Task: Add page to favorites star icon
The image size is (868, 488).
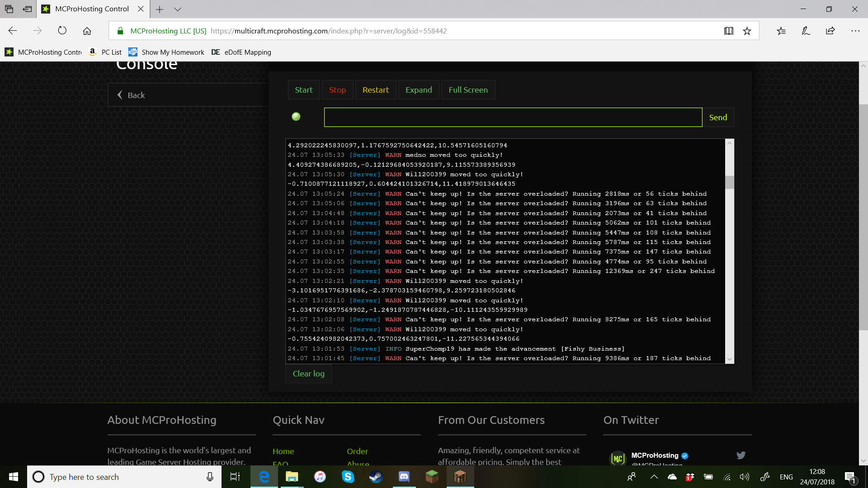Action: pos(747,31)
